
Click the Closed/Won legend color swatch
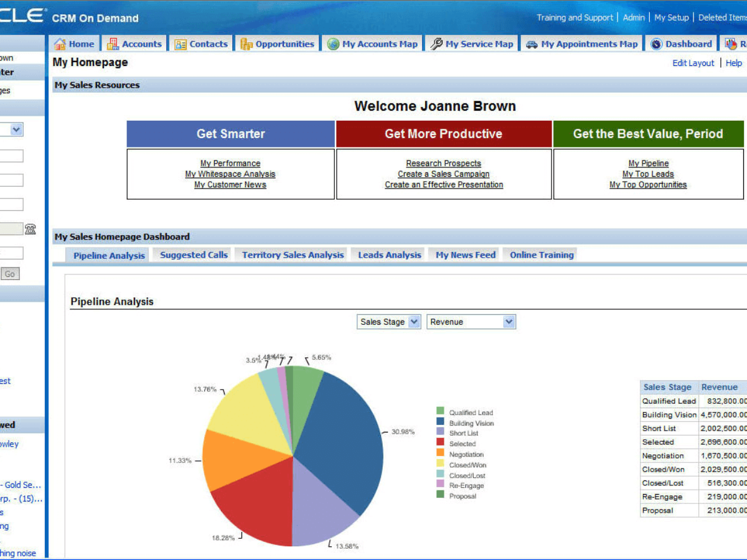pyautogui.click(x=441, y=464)
